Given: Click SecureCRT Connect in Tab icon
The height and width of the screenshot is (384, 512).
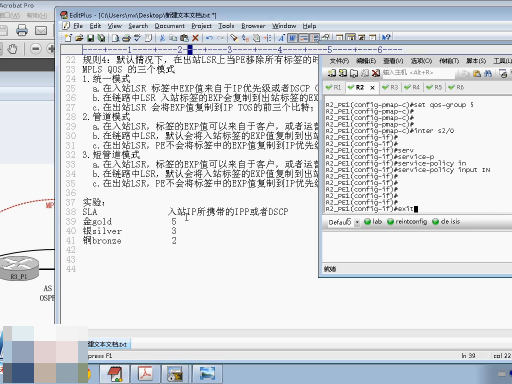Looking at the screenshot, I should [354, 73].
